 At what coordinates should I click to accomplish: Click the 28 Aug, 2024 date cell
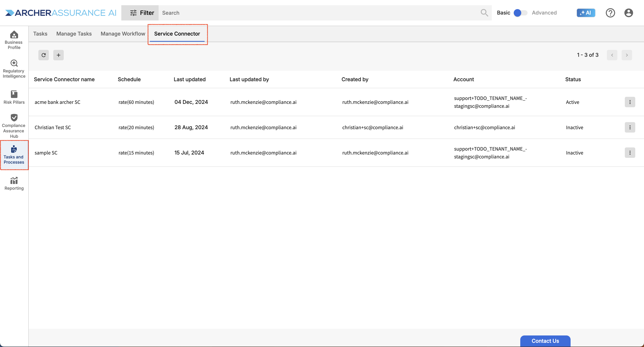pos(191,127)
